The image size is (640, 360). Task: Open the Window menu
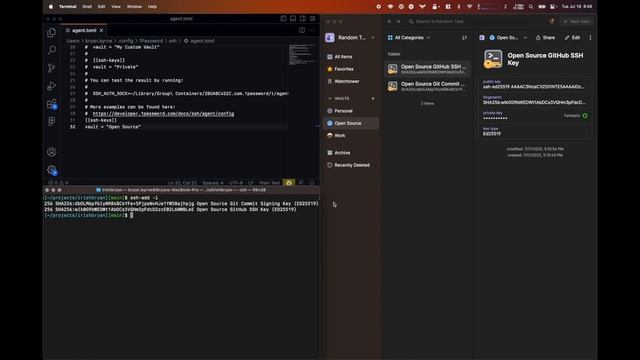click(134, 7)
